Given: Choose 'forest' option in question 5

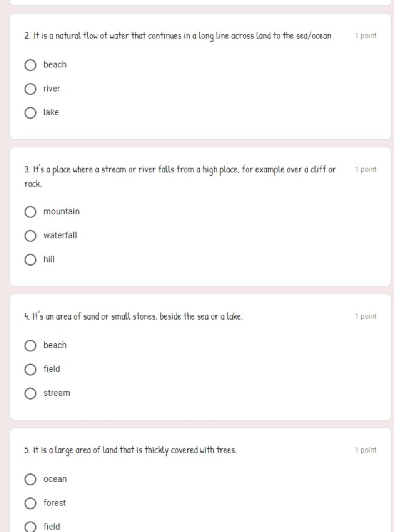Looking at the screenshot, I should (30, 503).
